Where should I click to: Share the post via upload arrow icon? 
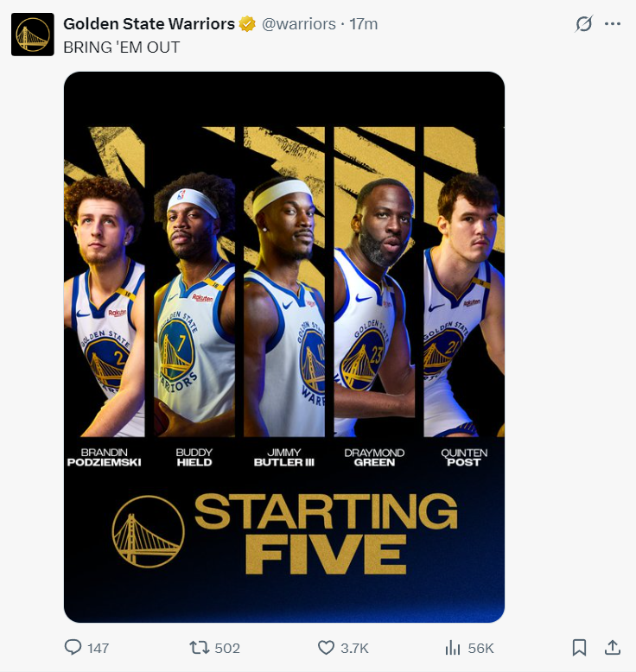pos(613,647)
